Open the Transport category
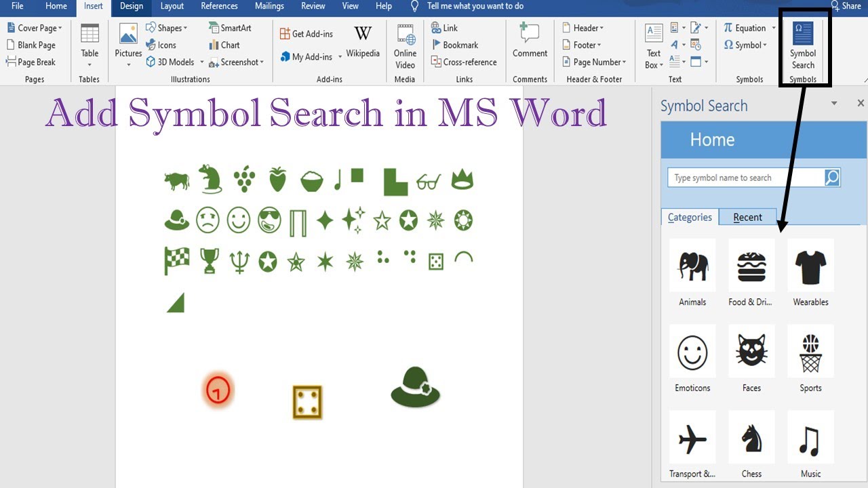 pos(692,445)
